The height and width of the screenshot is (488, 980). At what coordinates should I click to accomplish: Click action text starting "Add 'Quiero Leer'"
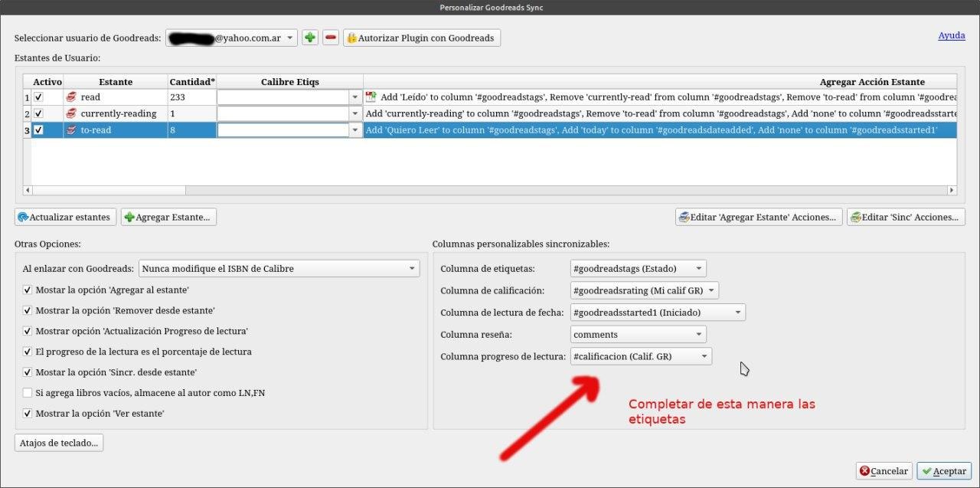(652, 130)
